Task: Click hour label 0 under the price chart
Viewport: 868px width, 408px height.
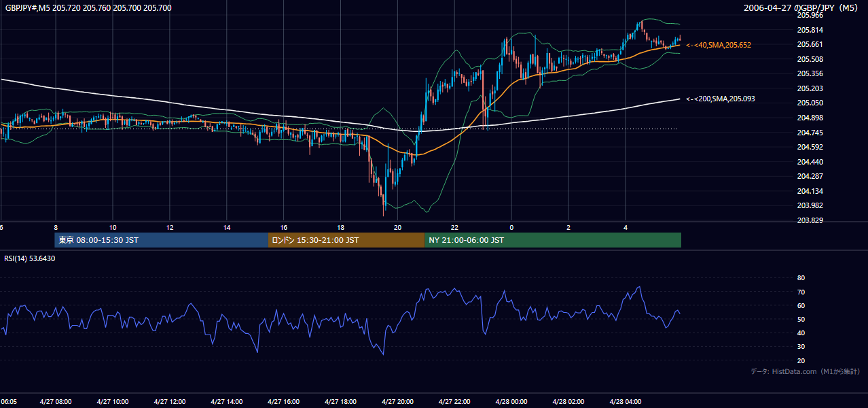Action: (511, 228)
